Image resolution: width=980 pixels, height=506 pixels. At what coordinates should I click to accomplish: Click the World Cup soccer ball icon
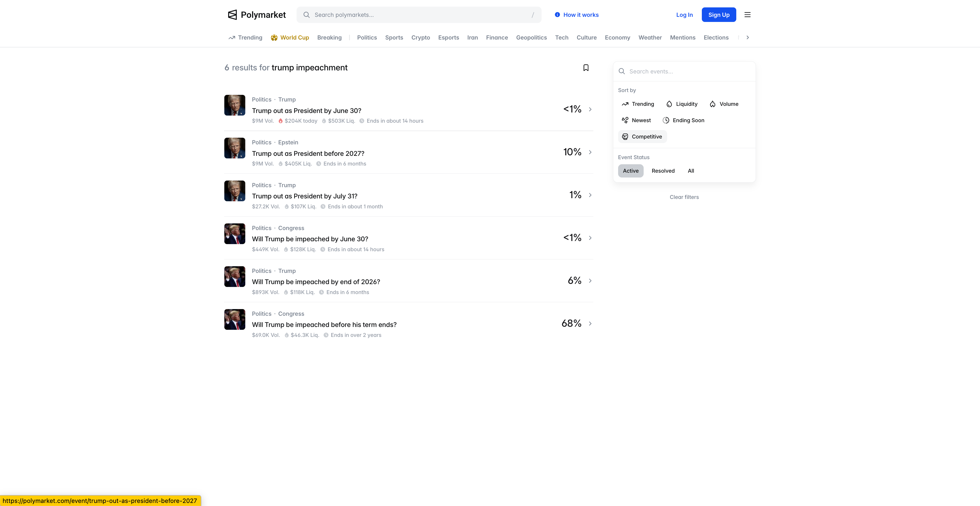(274, 38)
